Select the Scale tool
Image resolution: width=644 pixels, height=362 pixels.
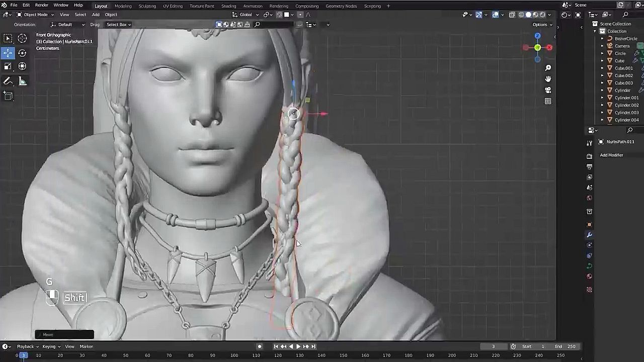pyautogui.click(x=8, y=66)
